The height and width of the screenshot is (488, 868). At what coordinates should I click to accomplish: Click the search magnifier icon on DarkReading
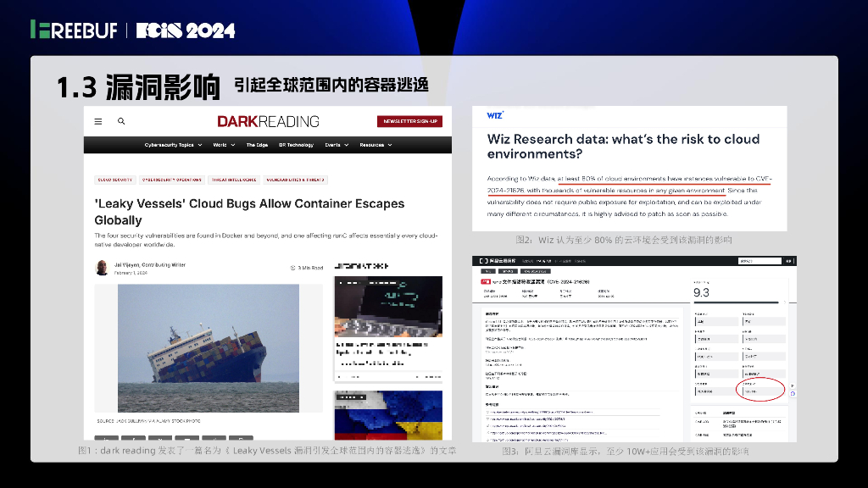click(120, 121)
